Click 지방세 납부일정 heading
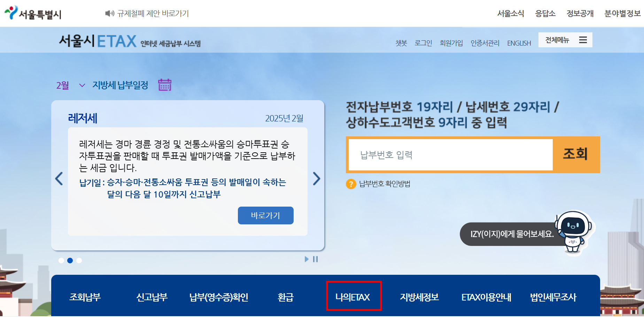Screen dimensions: 644x328 click(x=120, y=85)
